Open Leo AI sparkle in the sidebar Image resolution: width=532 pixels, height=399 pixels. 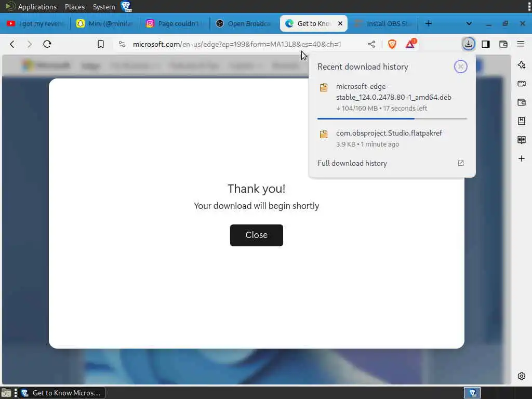pos(522,65)
